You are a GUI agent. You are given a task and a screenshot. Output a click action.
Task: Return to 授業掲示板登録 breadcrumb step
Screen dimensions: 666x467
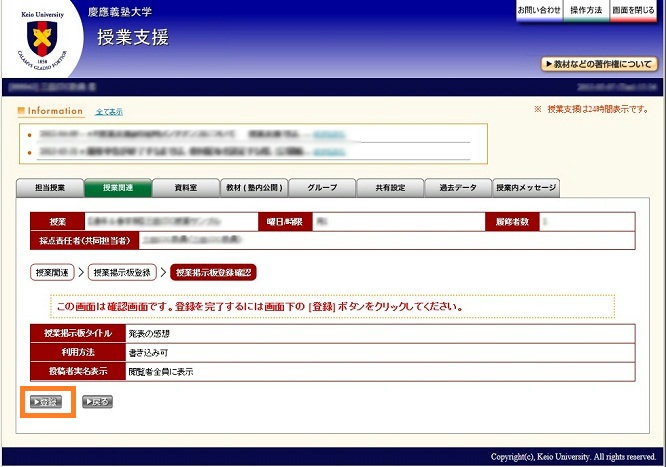122,272
